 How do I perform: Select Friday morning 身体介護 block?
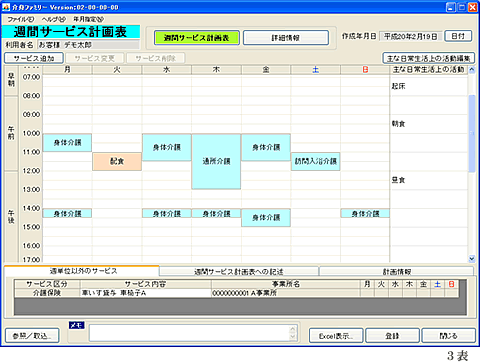[x=266, y=147]
